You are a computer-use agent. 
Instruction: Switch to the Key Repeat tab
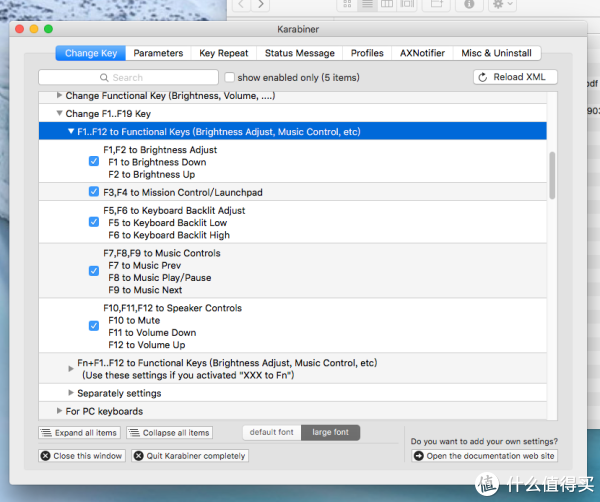(223, 53)
